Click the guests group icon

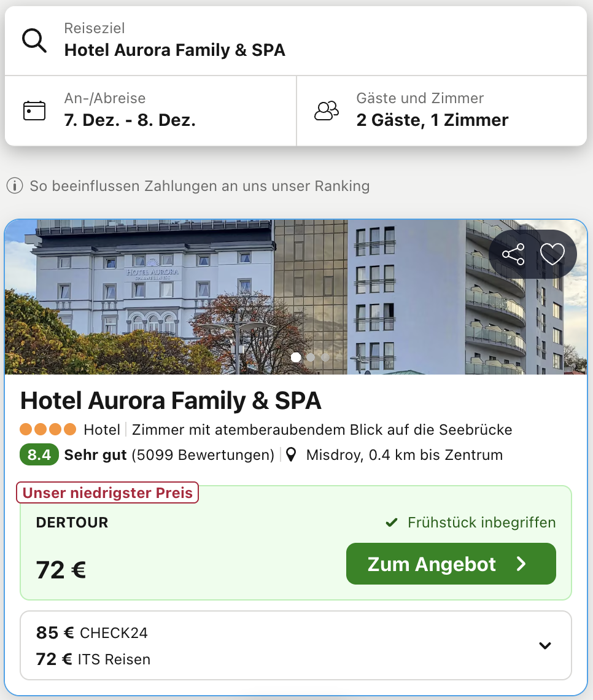tap(327, 111)
